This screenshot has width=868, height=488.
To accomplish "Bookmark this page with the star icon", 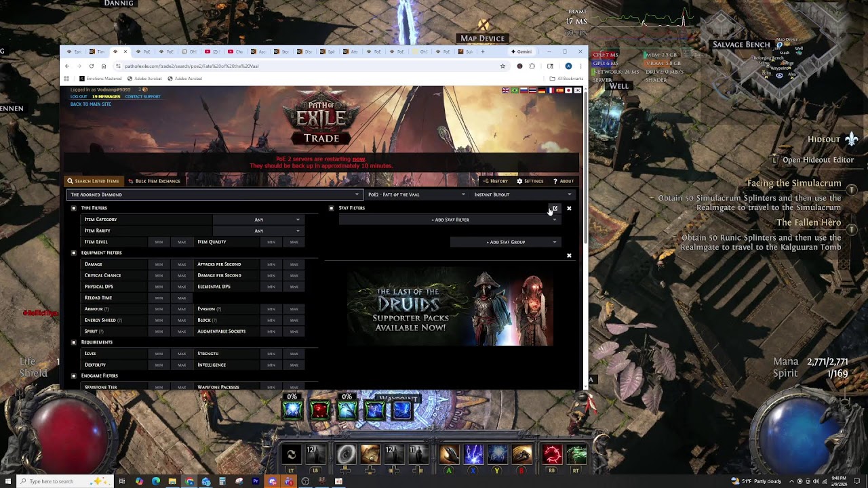I will 502,66.
